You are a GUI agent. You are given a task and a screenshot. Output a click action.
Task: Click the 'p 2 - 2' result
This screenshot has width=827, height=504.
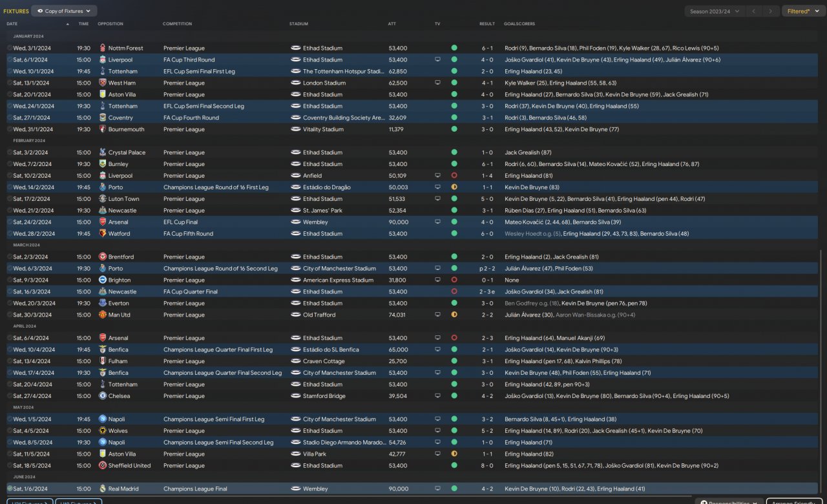pos(486,269)
